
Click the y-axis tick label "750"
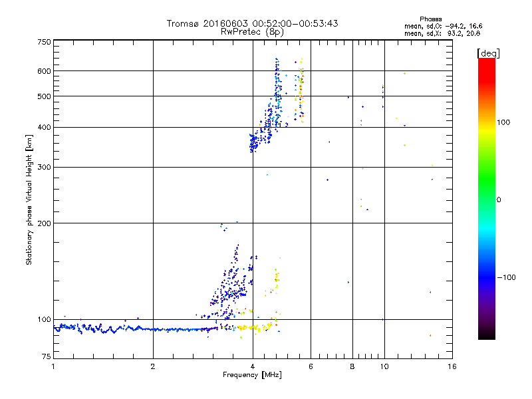tap(44, 42)
